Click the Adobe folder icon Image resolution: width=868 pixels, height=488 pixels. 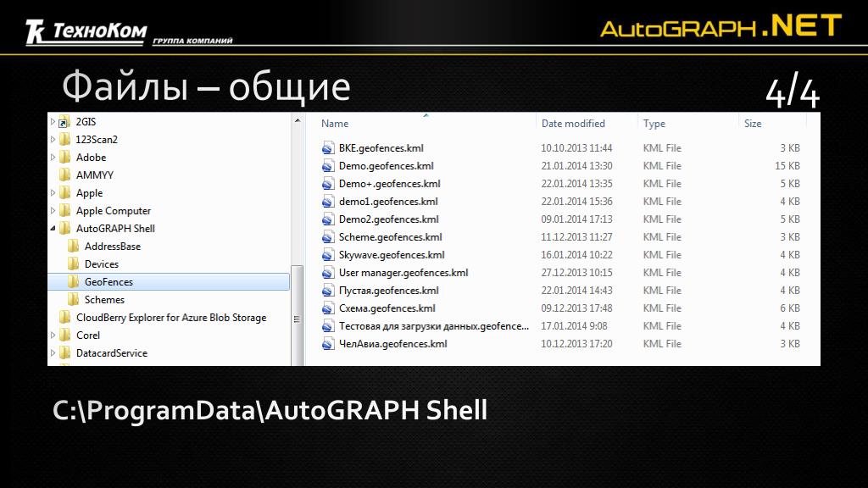pos(64,157)
